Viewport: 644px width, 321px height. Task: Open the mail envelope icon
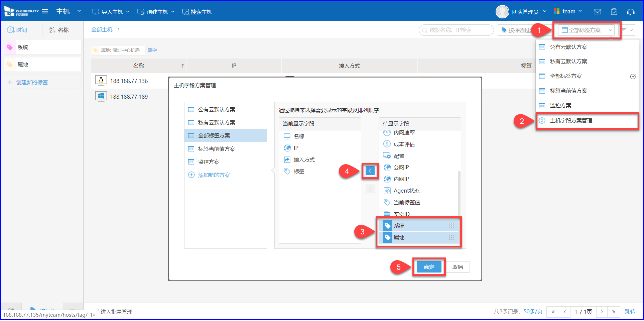[597, 12]
